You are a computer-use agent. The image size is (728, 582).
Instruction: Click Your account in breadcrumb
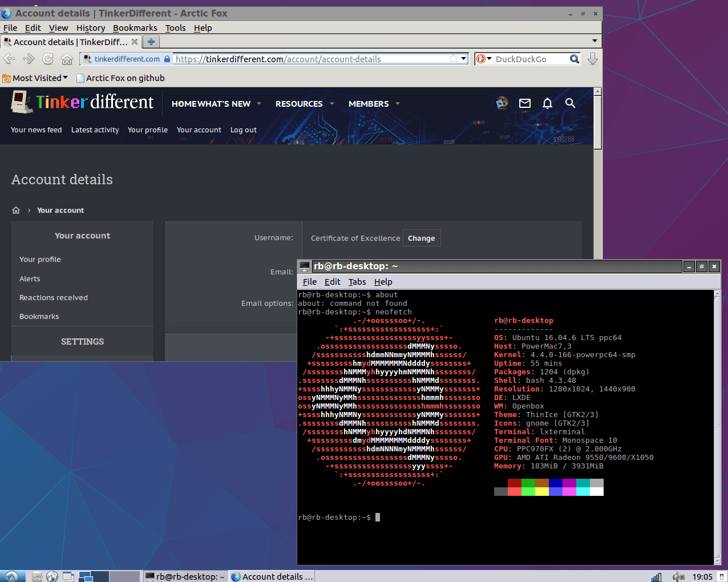point(60,210)
